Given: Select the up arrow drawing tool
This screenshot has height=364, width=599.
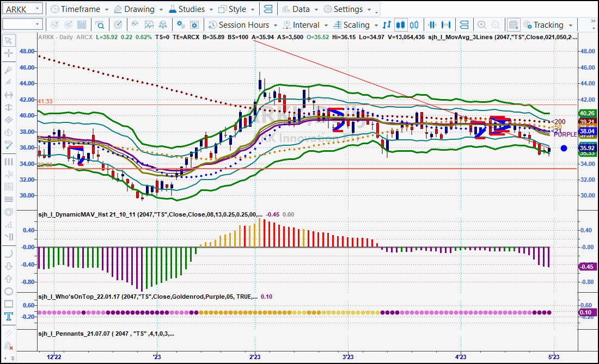Looking at the screenshot, I should [8, 279].
